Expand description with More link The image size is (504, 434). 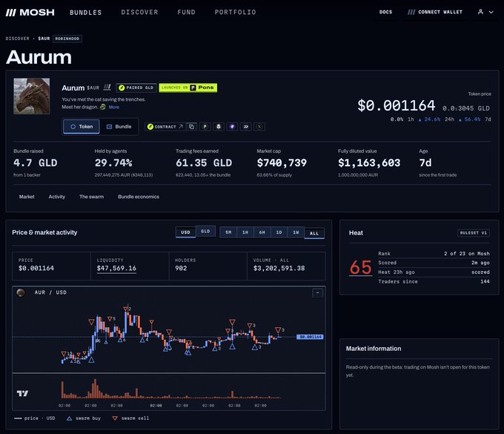click(114, 107)
